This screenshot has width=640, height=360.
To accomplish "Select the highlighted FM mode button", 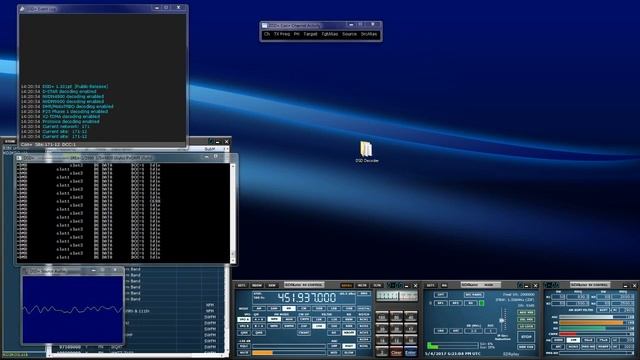I will tap(289, 309).
